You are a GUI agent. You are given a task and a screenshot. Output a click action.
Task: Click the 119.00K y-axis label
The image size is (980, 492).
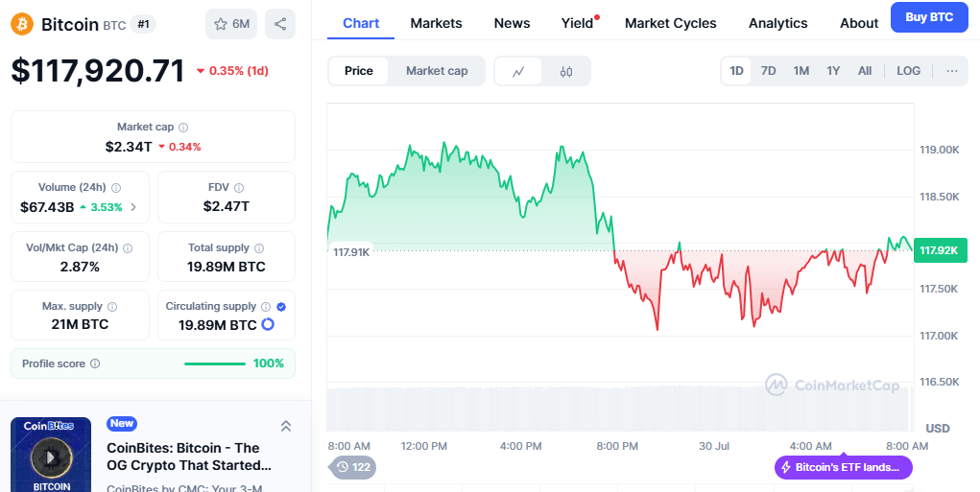pyautogui.click(x=939, y=150)
